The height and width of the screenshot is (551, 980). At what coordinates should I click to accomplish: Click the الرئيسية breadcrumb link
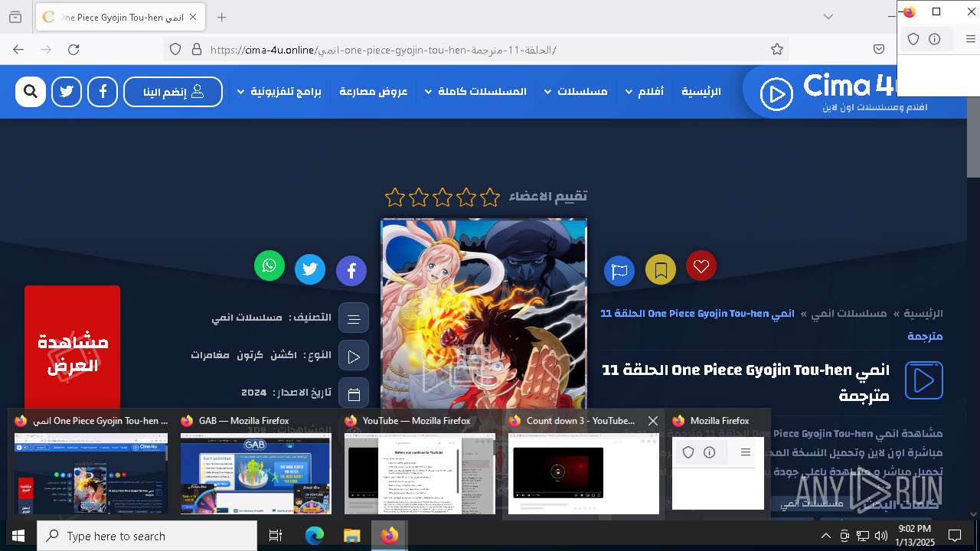click(x=923, y=314)
